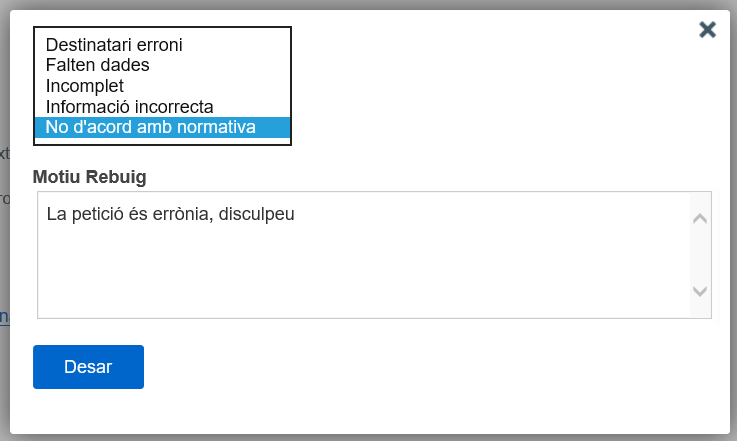Click empty area right of Desar button
The width and height of the screenshot is (737, 441).
[x=400, y=367]
